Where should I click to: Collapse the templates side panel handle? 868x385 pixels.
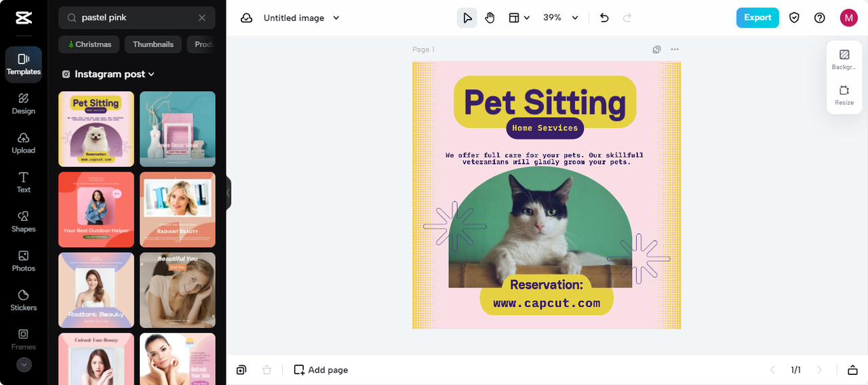229,193
